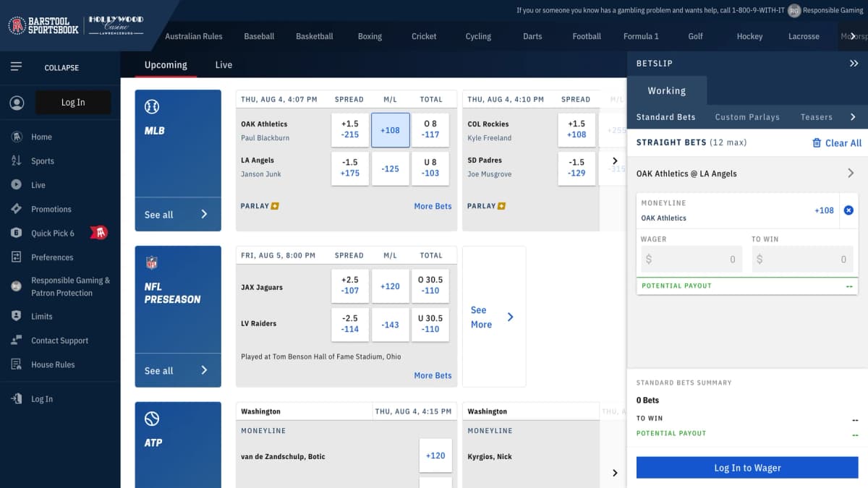Open the Custom Parlays betslip tab
The image size is (868, 488).
pos(747,117)
